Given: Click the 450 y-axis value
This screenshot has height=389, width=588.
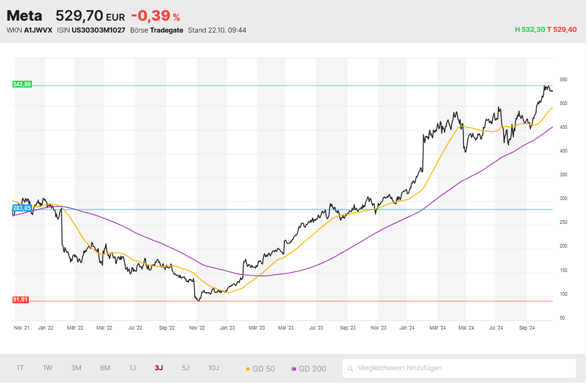Looking at the screenshot, I should click(x=563, y=128).
